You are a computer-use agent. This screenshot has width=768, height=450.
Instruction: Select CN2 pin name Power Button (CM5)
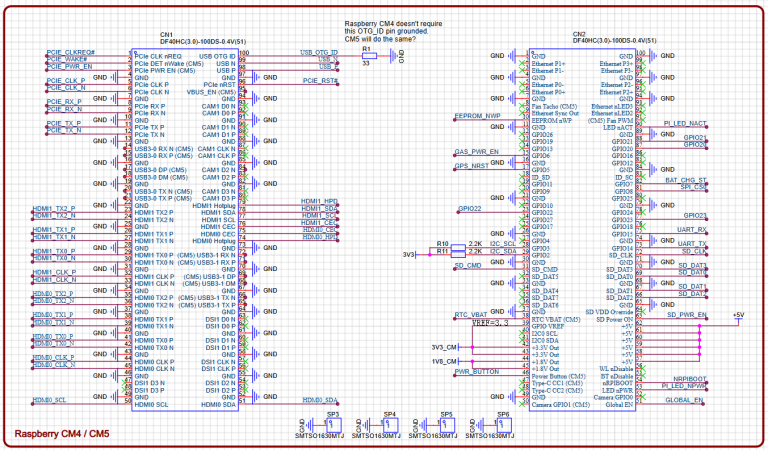(x=558, y=377)
